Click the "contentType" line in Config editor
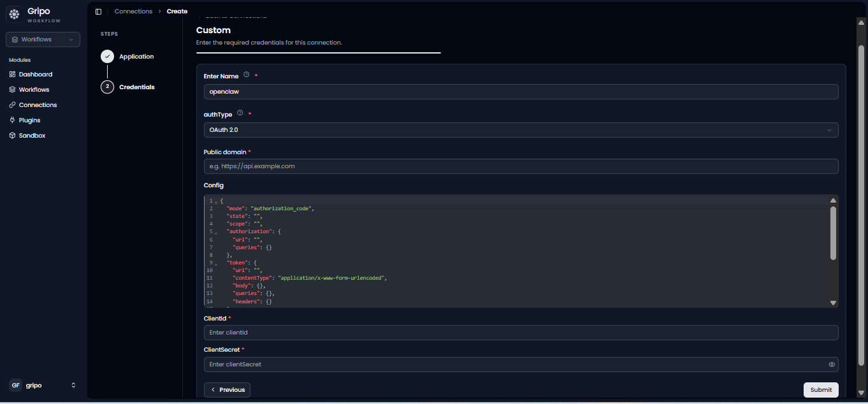 [x=310, y=278]
